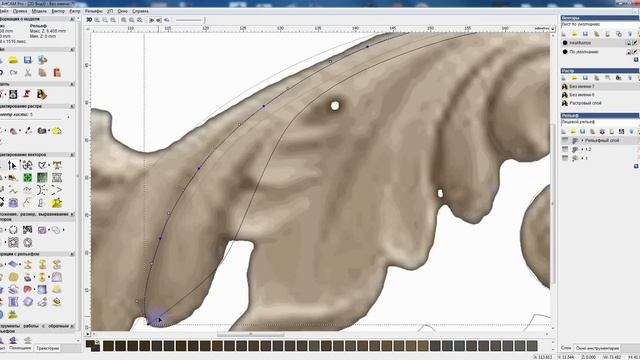Click the new vector layer icon
Screen dimensions: 640x360
point(564,34)
